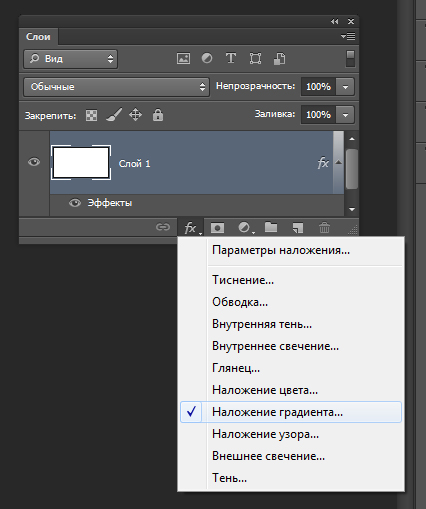Click the layers list scrollbar thumb
Viewport: 426px width, 509px height.
[352, 169]
